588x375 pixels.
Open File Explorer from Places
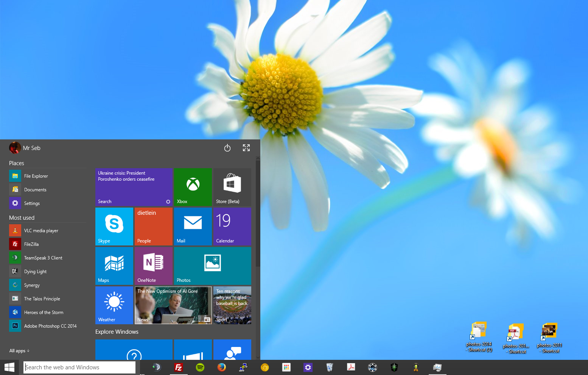(36, 176)
